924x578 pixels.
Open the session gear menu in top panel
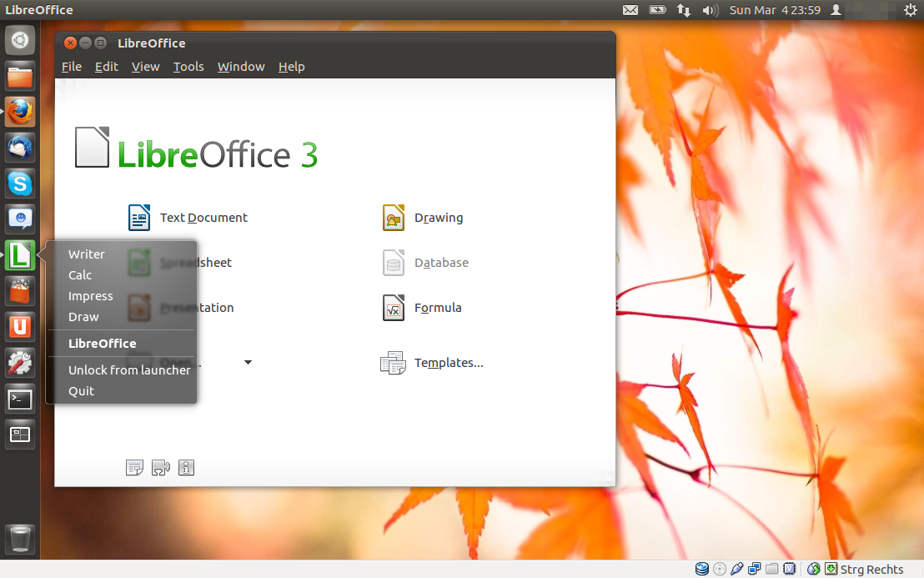pyautogui.click(x=910, y=10)
